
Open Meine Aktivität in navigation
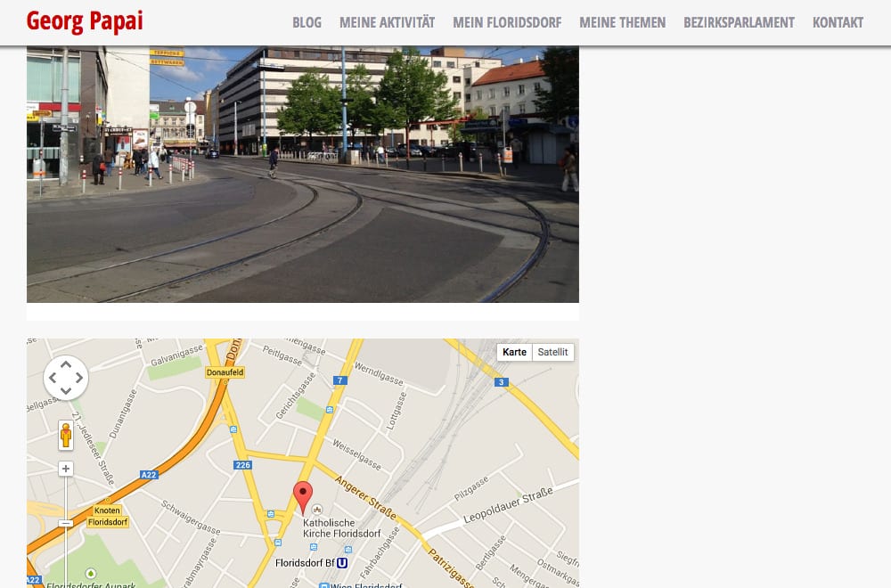pyautogui.click(x=387, y=23)
